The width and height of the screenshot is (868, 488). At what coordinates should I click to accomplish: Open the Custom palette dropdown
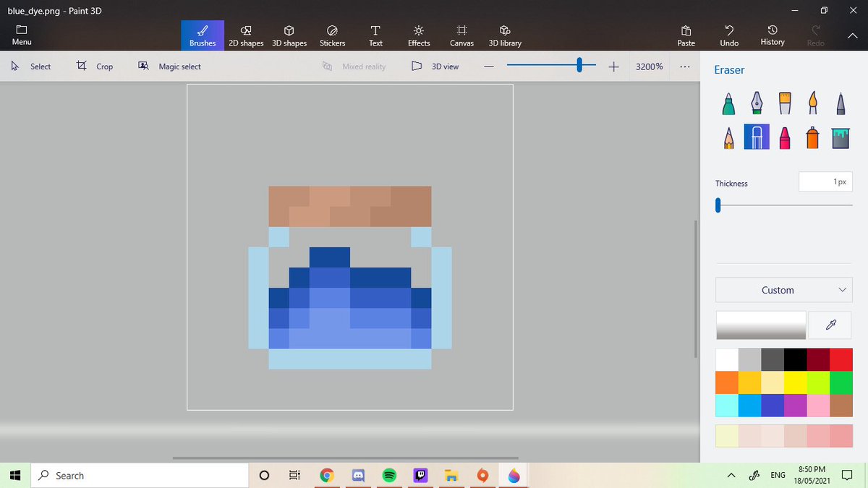[783, 290]
